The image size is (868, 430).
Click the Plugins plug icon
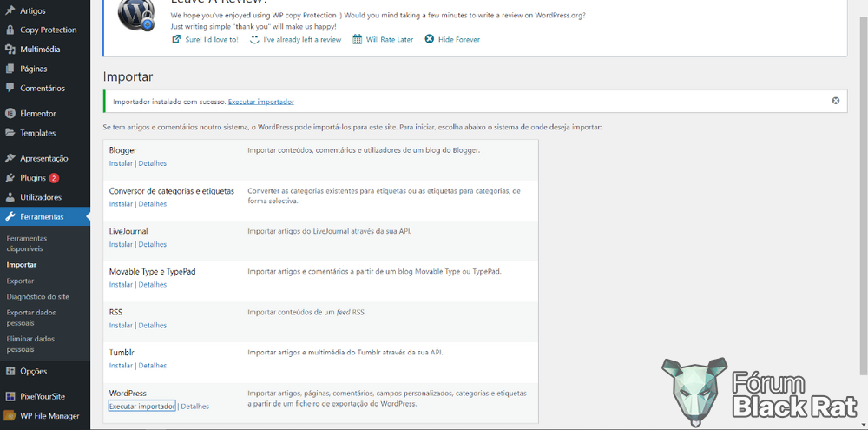point(10,178)
